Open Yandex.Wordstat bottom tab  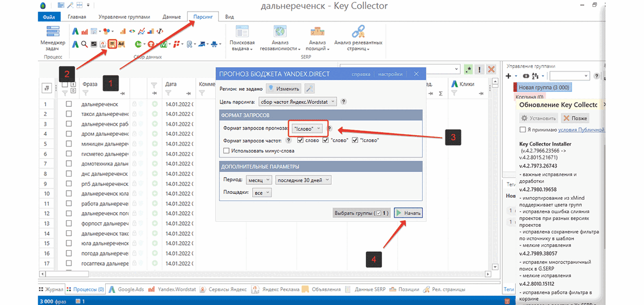click(172, 289)
